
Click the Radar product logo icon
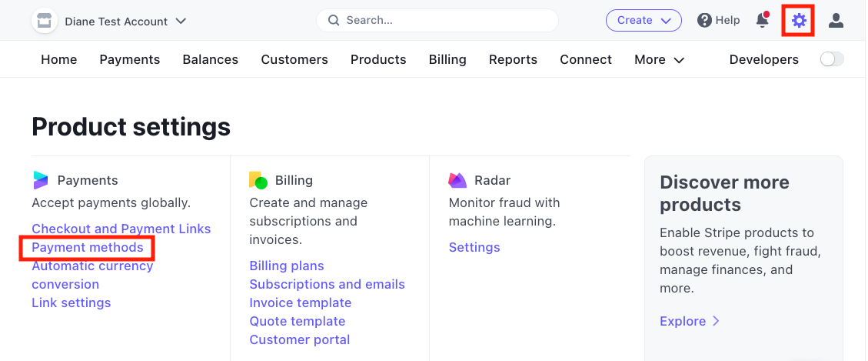457,180
